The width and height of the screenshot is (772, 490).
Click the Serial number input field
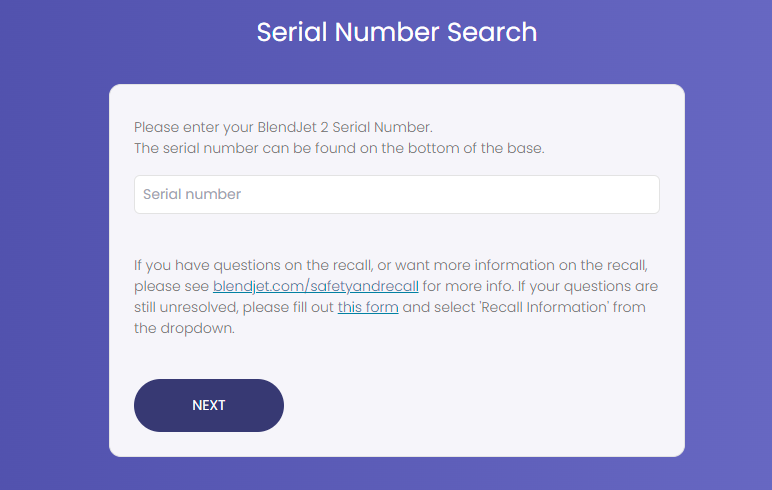[396, 194]
